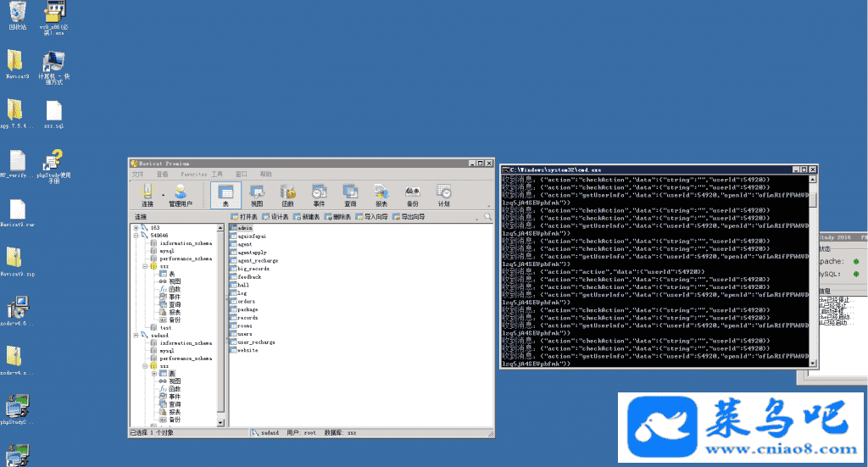Select the 视图 (View) toolbar icon
Screen dimensions: 868x467
[x=257, y=194]
